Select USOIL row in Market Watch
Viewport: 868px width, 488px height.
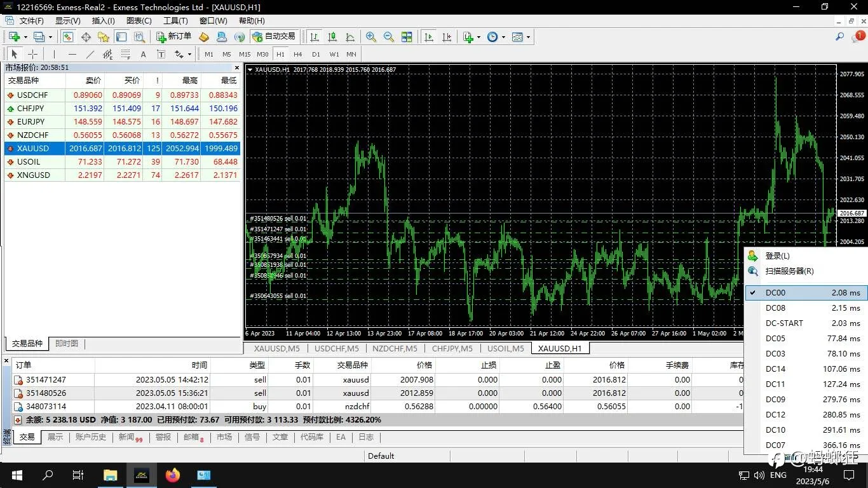point(123,162)
